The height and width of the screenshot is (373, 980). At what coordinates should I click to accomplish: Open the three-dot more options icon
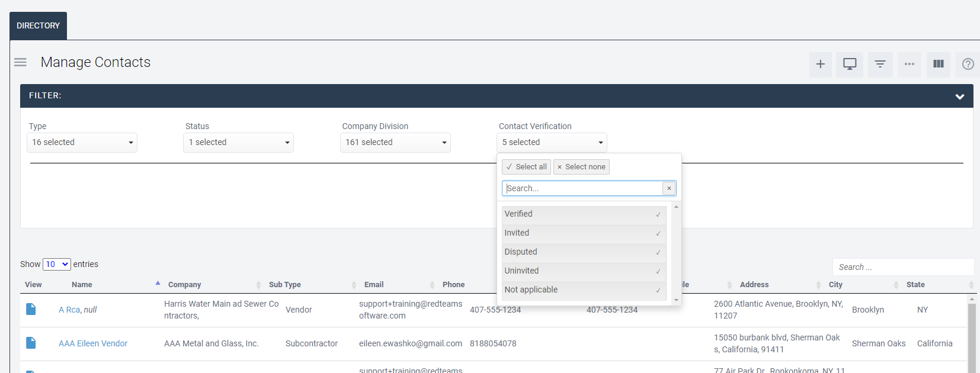coord(909,64)
